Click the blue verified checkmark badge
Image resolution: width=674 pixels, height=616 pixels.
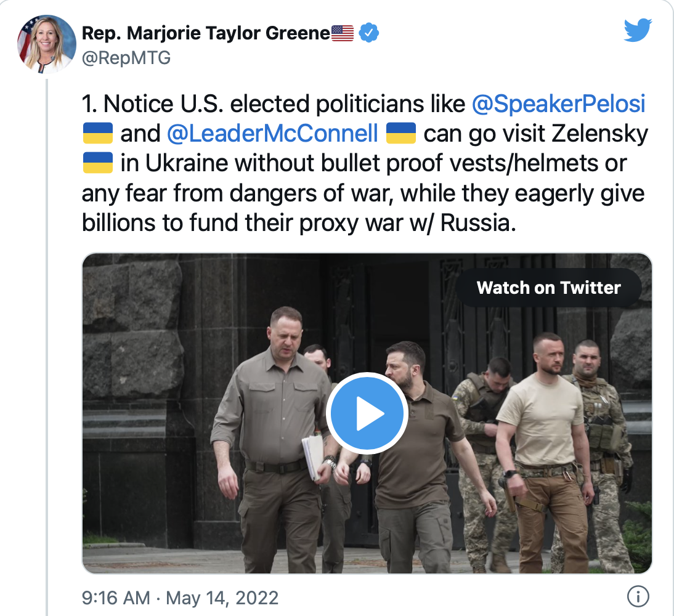[369, 33]
